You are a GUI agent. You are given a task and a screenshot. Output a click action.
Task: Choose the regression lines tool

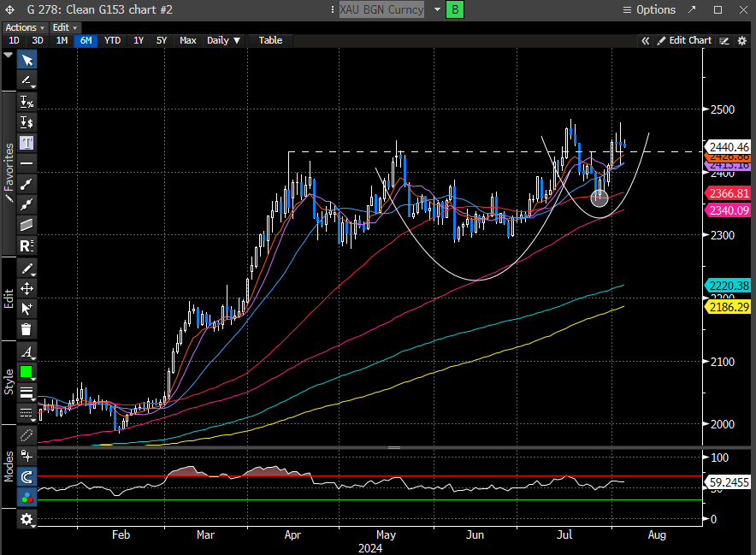click(27, 245)
